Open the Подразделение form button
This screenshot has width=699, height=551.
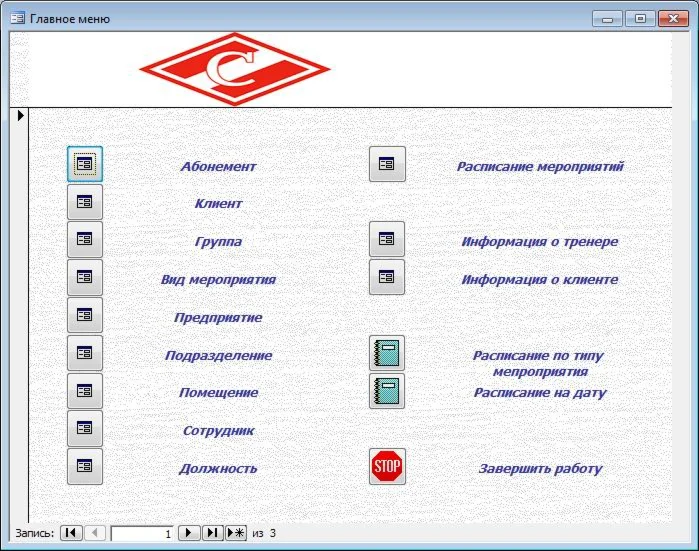pyautogui.click(x=85, y=353)
